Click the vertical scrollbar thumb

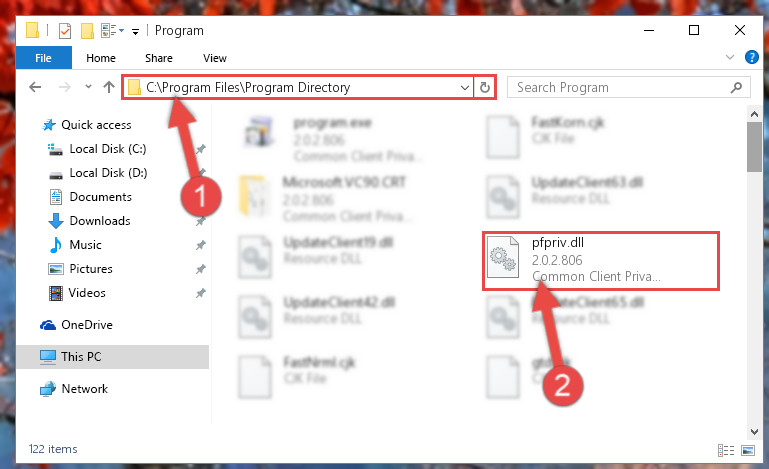click(x=754, y=147)
